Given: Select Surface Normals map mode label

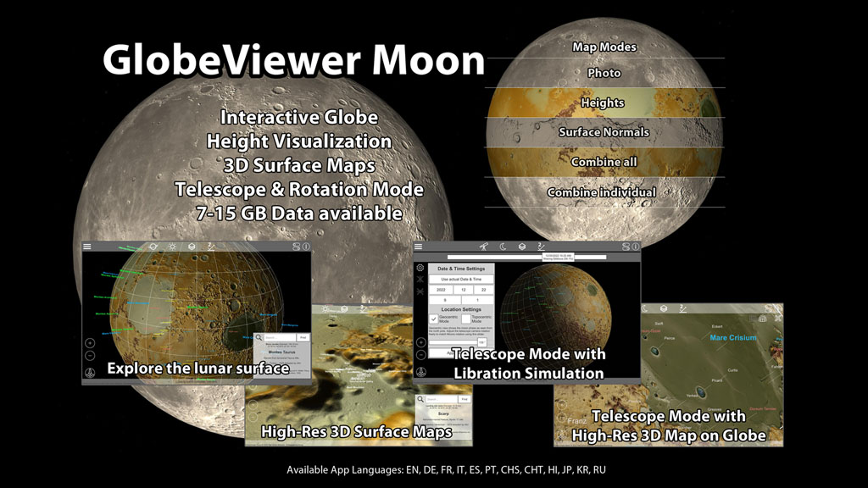Looking at the screenshot, I should [604, 132].
